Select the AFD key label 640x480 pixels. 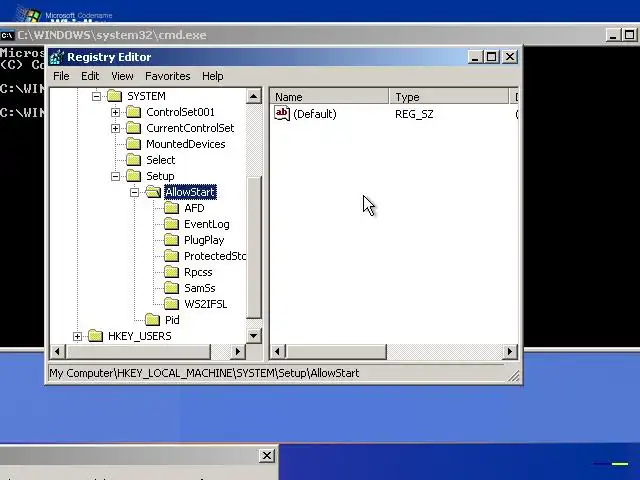[x=194, y=208]
